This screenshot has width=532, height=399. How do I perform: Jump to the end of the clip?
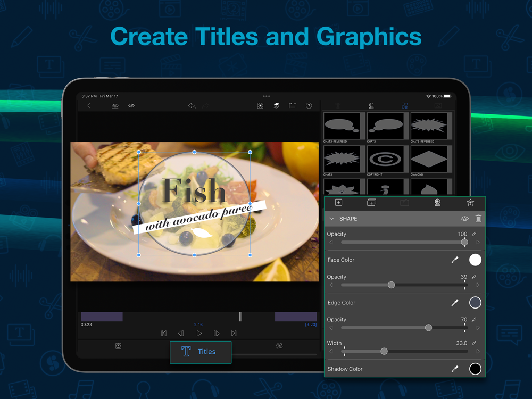point(234,334)
